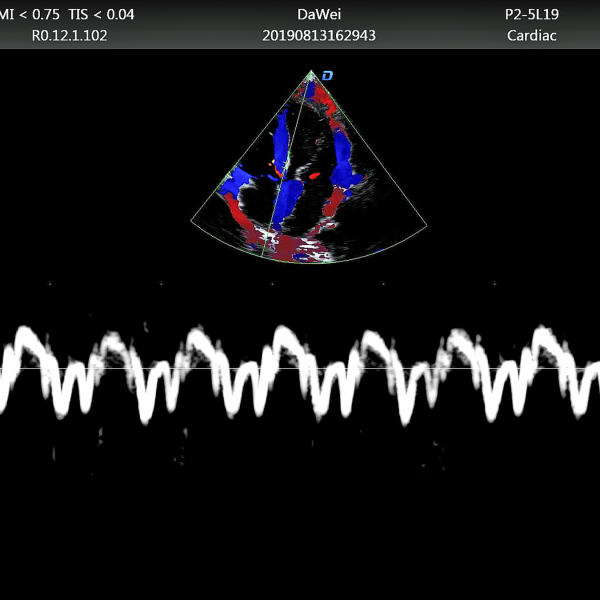Click the apex of the ultrasound sector

tap(310, 71)
